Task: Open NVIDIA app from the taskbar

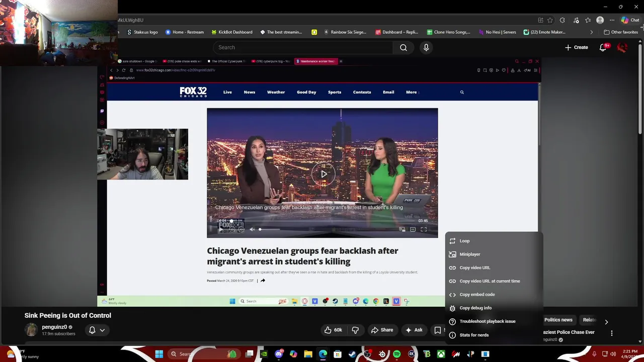Action: click(264, 354)
